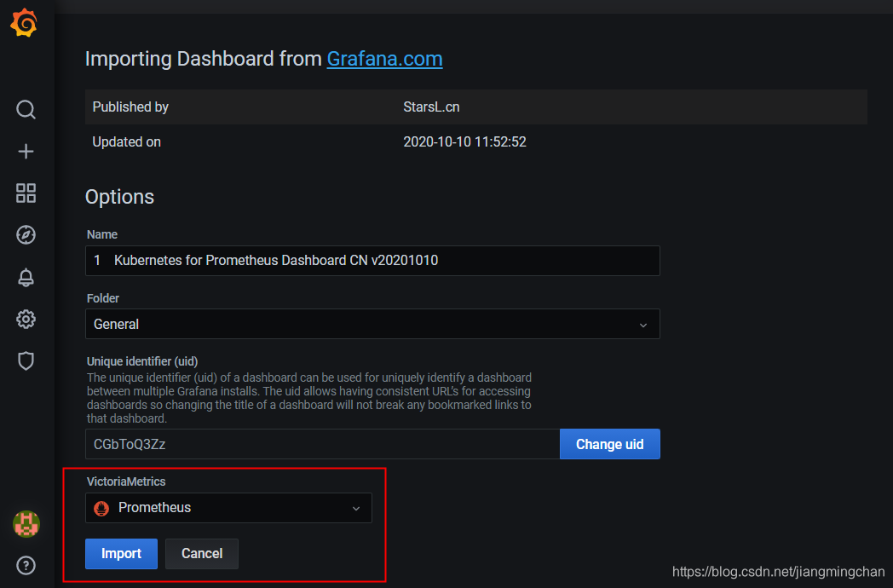893x588 pixels.
Task: Open the Explore compass icon
Action: click(x=26, y=234)
